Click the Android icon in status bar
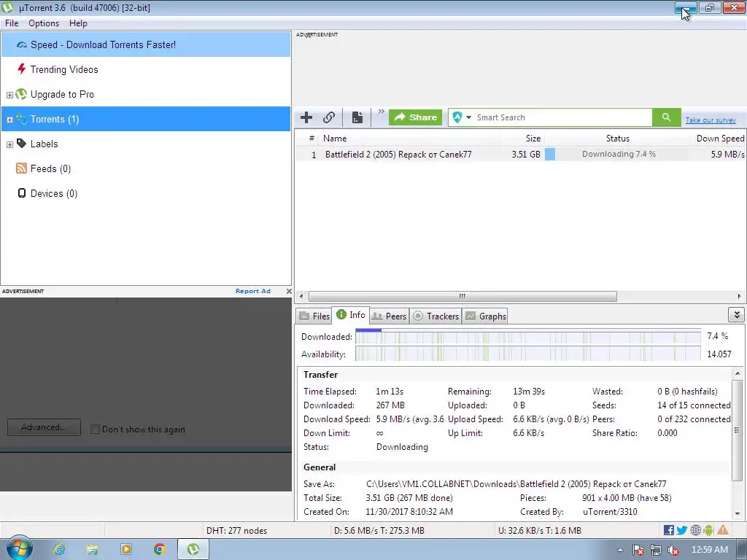747x560 pixels. pos(708,530)
